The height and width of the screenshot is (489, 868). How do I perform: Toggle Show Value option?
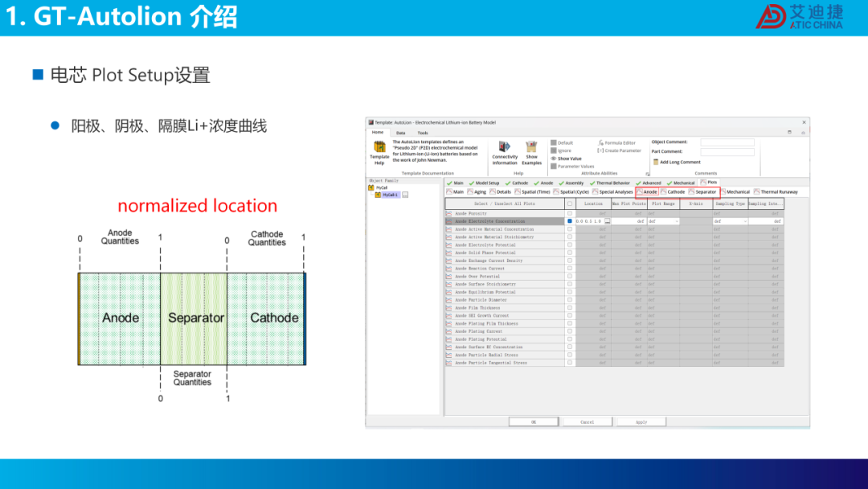pyautogui.click(x=566, y=158)
